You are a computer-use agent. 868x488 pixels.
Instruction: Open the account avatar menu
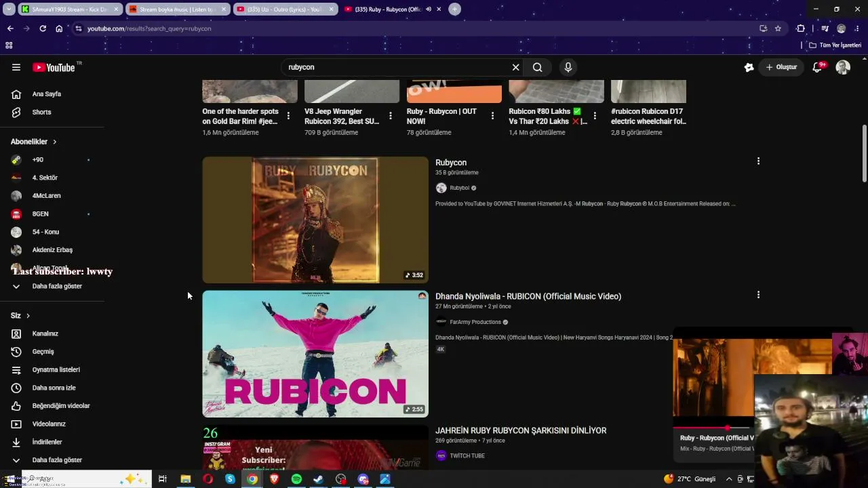click(x=843, y=67)
